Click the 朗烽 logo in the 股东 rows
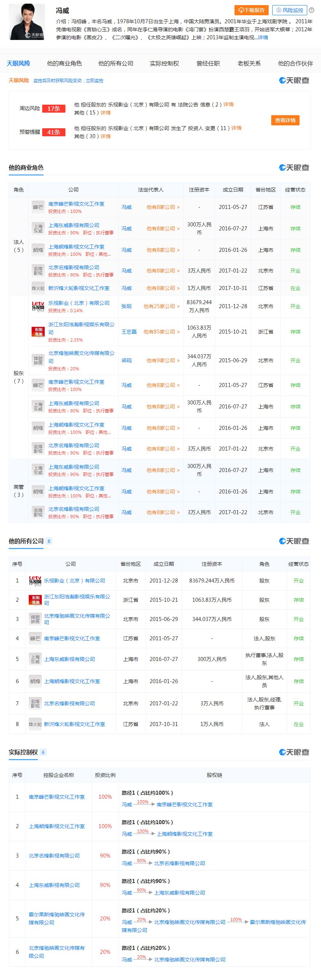Screen dimensions: 321x980 pos(38,428)
